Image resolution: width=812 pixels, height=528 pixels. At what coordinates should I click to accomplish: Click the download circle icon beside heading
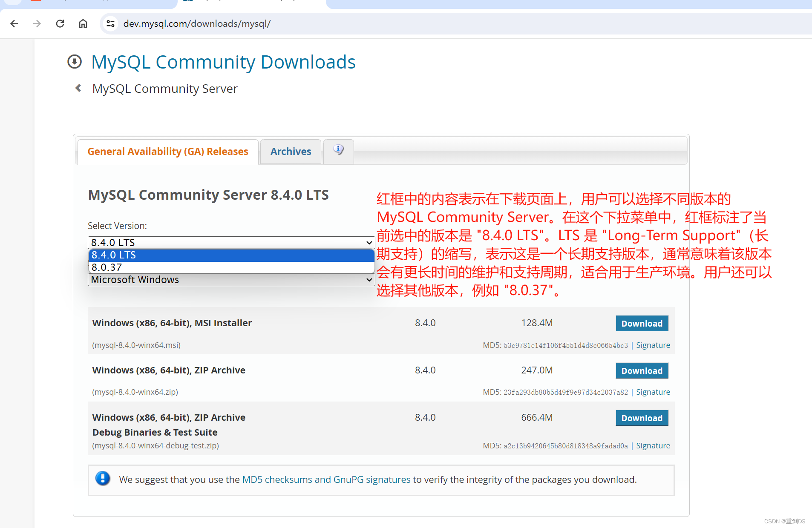point(75,62)
